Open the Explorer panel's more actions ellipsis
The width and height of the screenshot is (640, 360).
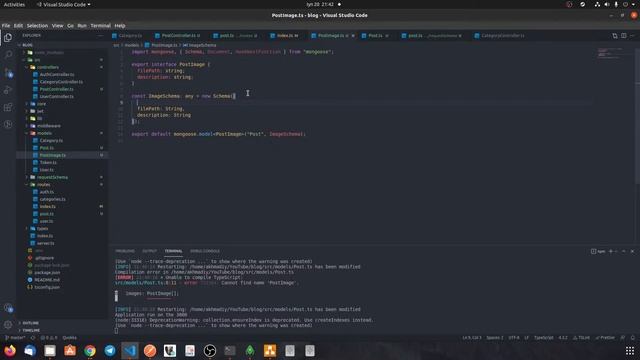(x=100, y=36)
